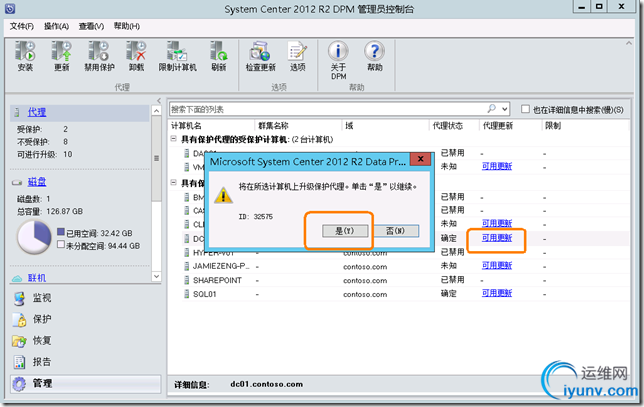The width and height of the screenshot is (644, 407).
Task: Open the 操作(A) menu
Action: [x=56, y=26]
